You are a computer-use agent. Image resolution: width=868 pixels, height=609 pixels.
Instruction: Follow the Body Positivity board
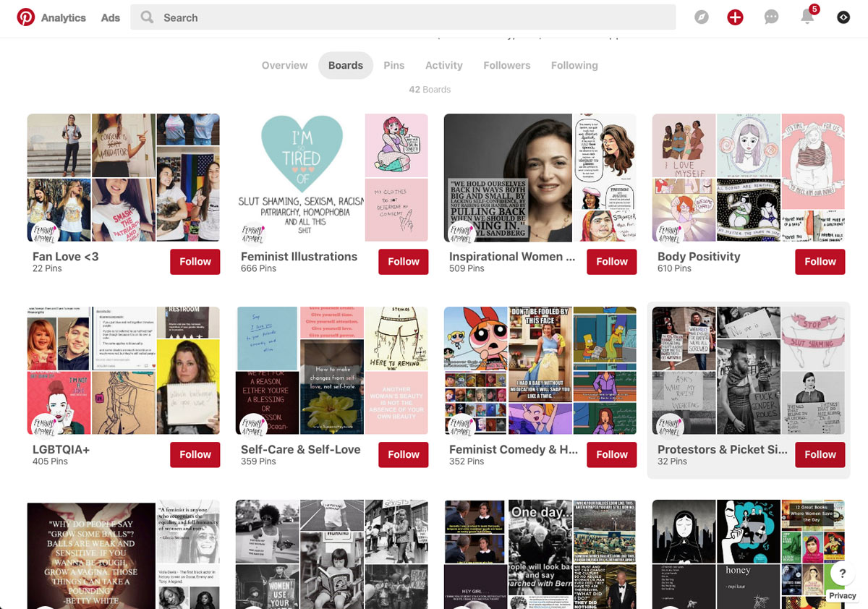pos(820,262)
